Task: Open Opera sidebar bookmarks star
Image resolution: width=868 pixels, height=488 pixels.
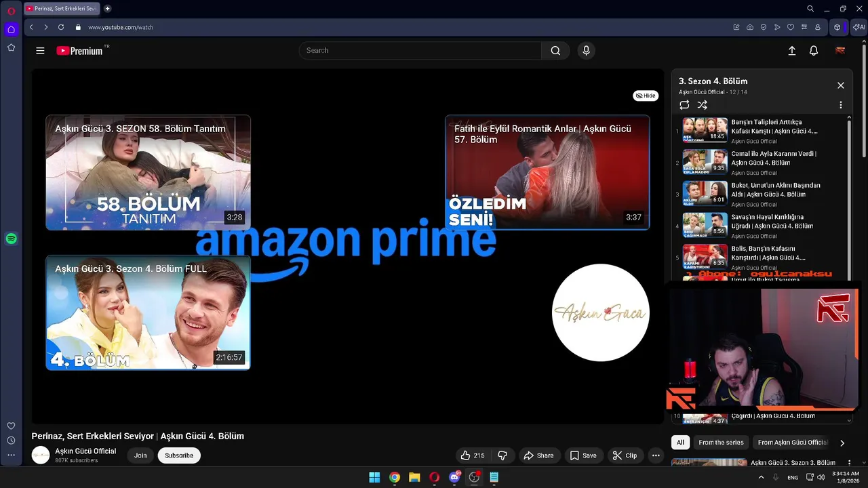Action: 11,47
